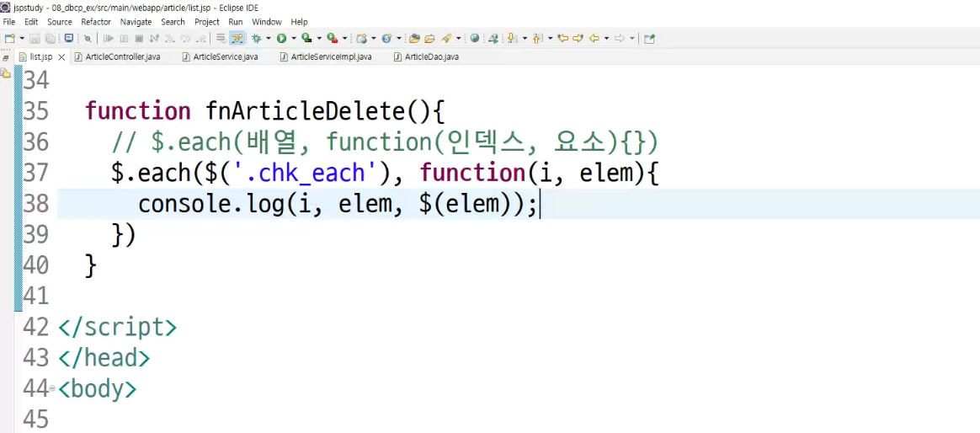Restore the minimized left sidebar view
This screenshot has height=433, width=980.
click(5, 56)
